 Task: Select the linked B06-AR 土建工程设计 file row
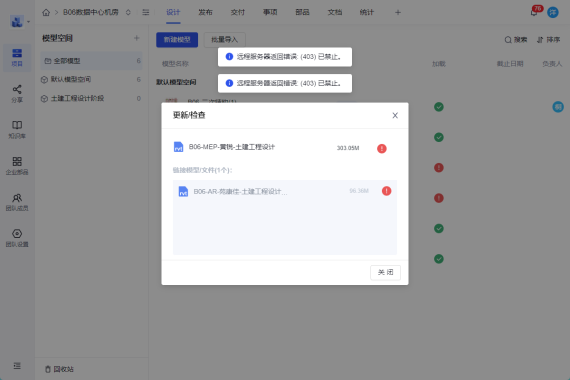(x=285, y=191)
